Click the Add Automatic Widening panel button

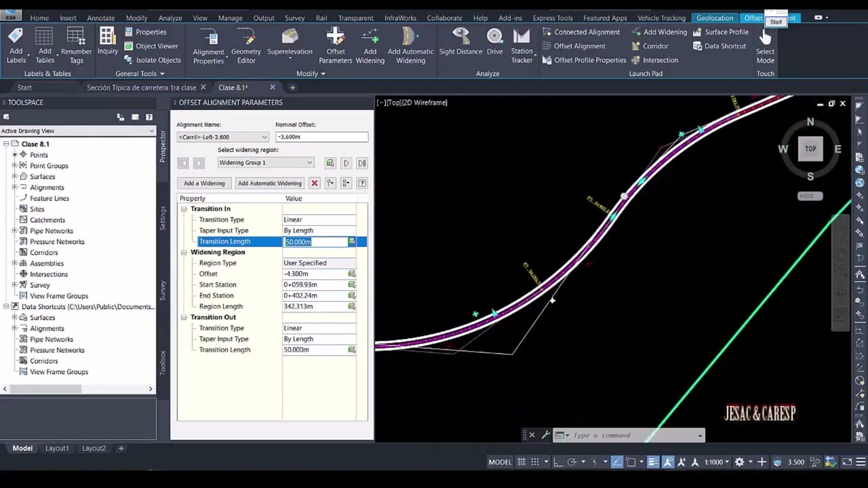pyautogui.click(x=269, y=183)
